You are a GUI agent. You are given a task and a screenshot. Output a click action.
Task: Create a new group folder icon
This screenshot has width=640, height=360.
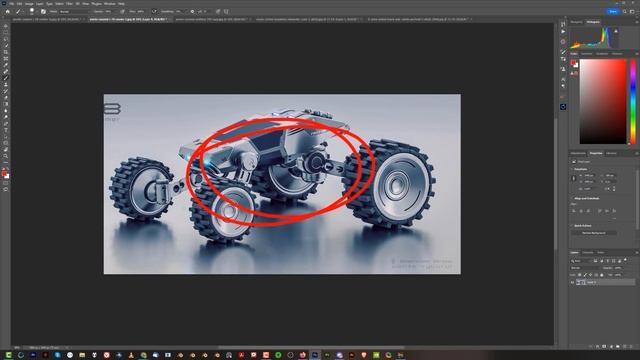pyautogui.click(x=618, y=346)
